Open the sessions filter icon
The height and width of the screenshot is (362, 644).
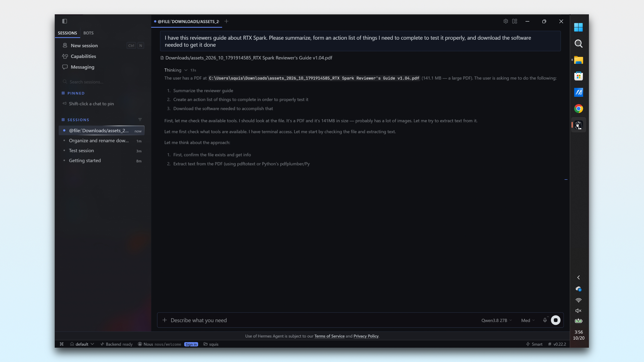140,120
